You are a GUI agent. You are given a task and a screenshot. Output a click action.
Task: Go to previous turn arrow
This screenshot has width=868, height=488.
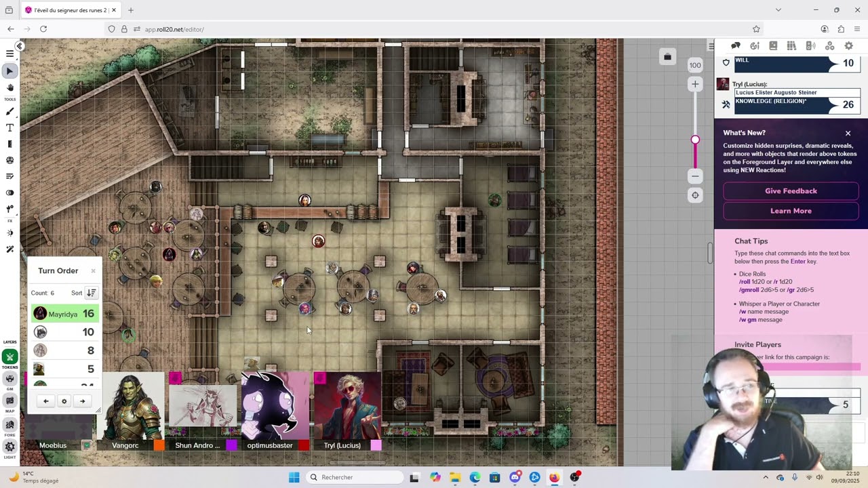(46, 401)
